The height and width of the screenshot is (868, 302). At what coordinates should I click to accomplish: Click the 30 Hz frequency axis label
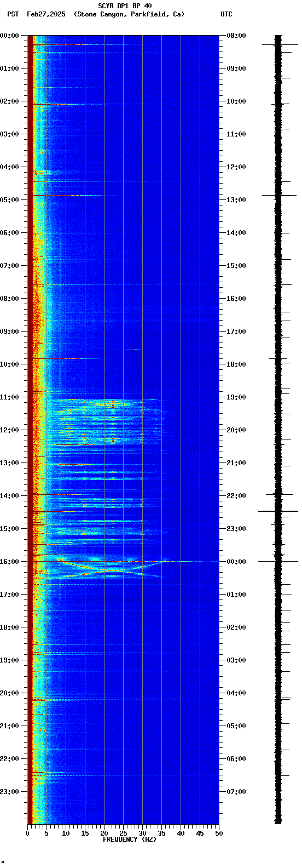click(x=142, y=833)
